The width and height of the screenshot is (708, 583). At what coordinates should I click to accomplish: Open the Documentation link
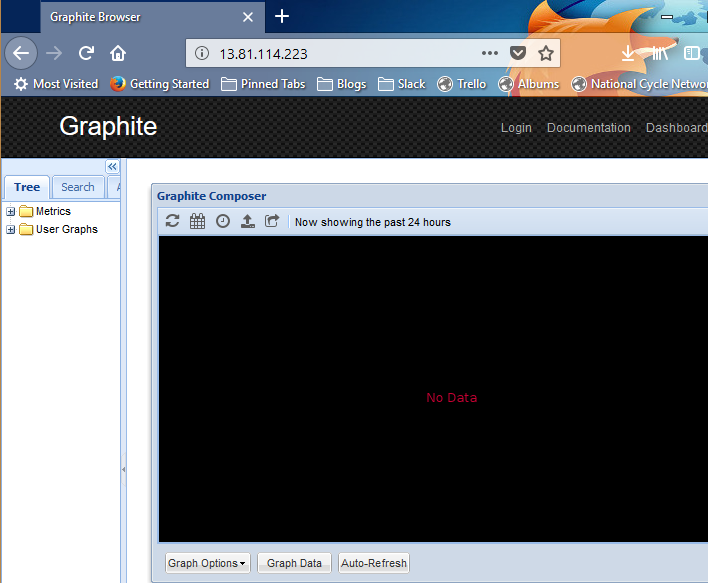(589, 128)
